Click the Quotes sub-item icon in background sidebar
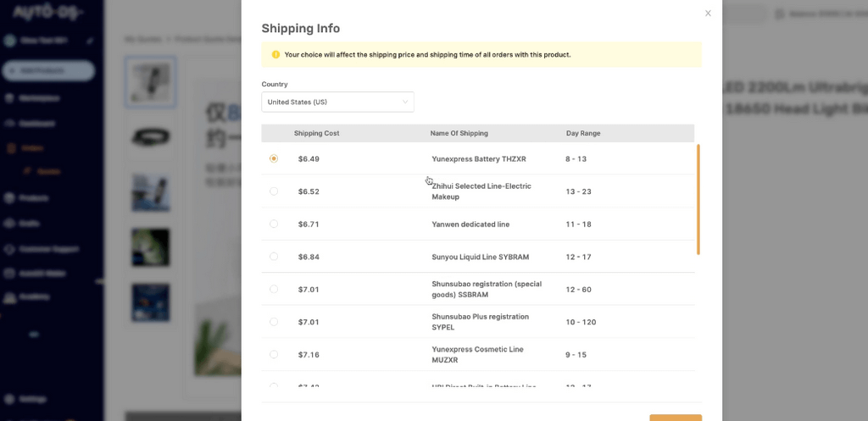Image resolution: width=868 pixels, height=421 pixels. click(28, 171)
